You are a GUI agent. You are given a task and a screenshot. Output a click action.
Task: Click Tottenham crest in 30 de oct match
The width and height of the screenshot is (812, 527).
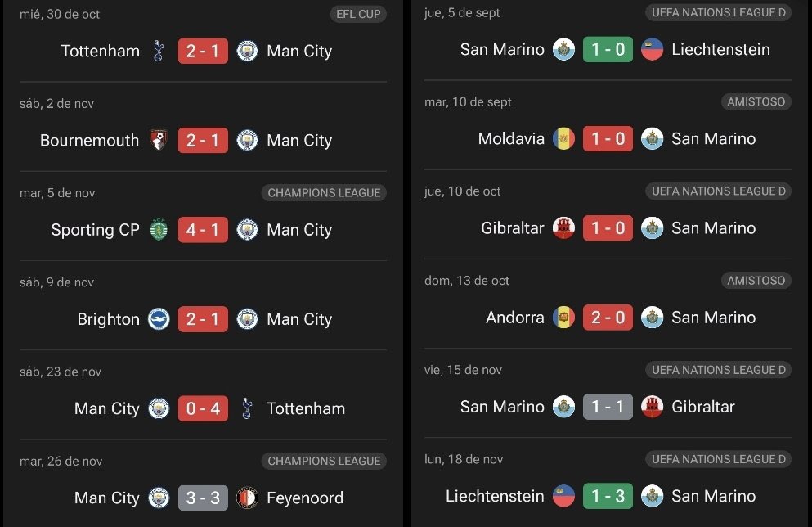tap(159, 51)
